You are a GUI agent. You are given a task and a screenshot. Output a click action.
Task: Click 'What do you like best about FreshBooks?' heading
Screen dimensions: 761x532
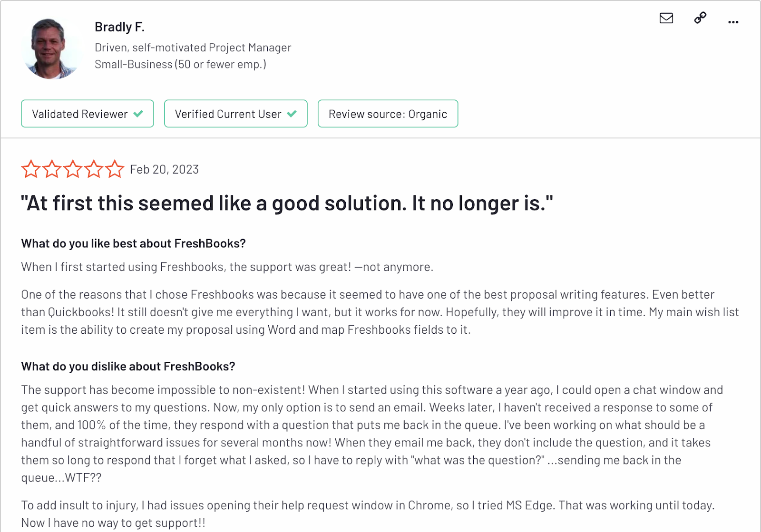coord(134,243)
